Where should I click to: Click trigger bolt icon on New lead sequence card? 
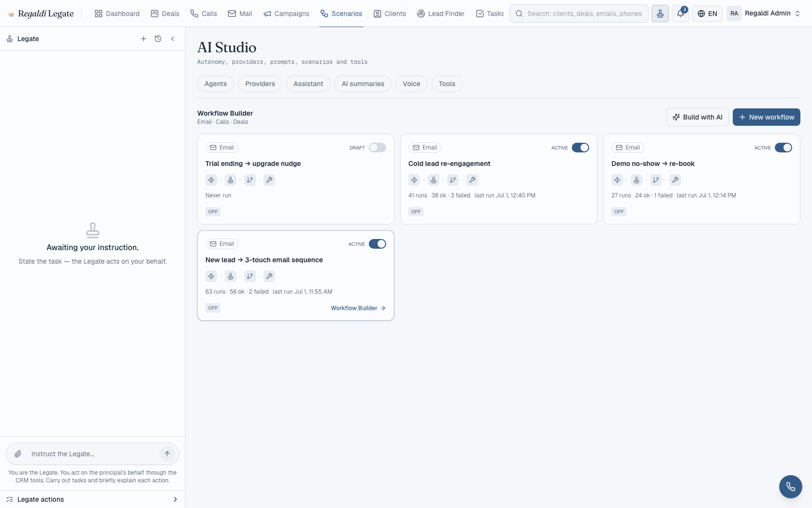[211, 276]
